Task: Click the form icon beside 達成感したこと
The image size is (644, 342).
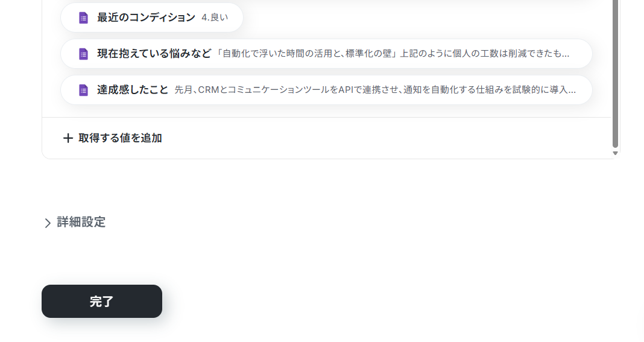Action: [83, 90]
